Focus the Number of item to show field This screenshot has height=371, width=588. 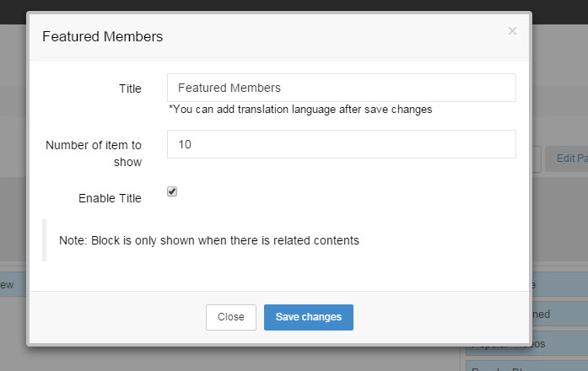[341, 144]
